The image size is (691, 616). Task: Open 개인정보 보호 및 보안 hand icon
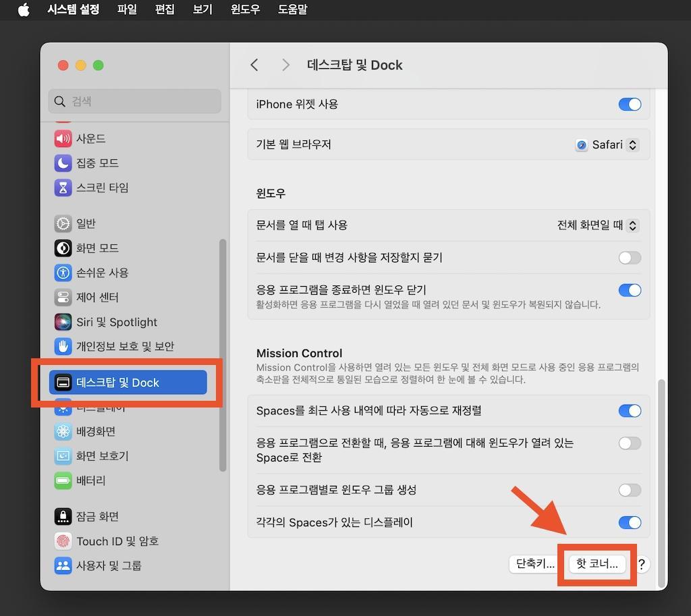(63, 346)
